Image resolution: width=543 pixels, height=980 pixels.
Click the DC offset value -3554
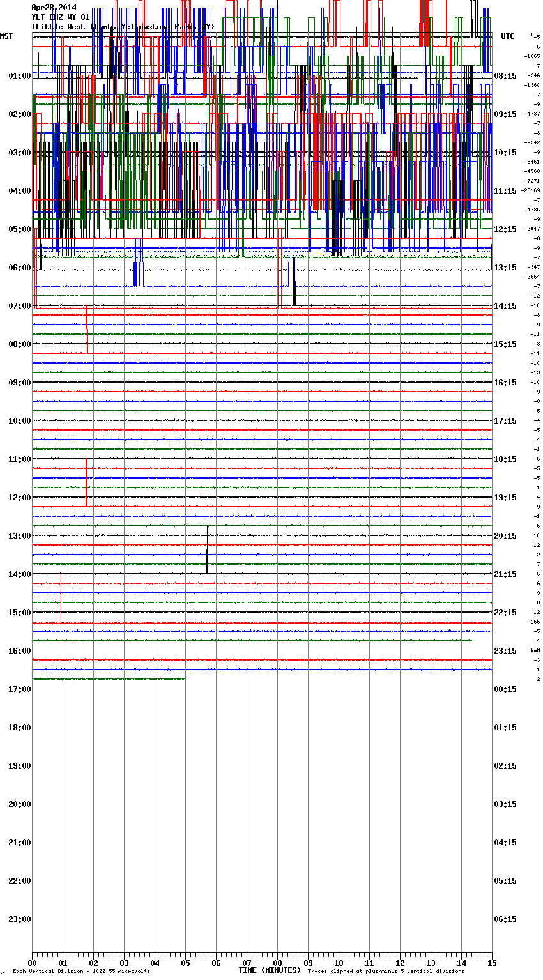point(532,277)
